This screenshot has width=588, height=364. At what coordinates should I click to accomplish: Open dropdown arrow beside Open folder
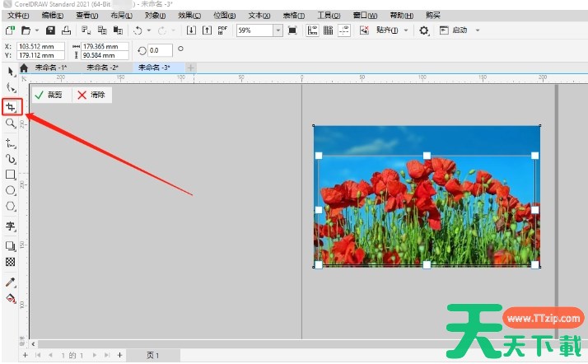[x=37, y=30]
